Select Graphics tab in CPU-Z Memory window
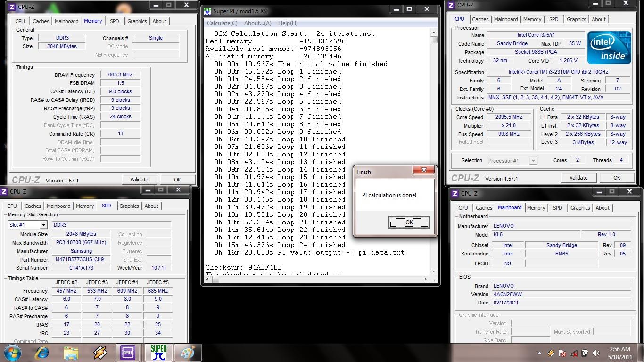644x362 pixels. (137, 21)
